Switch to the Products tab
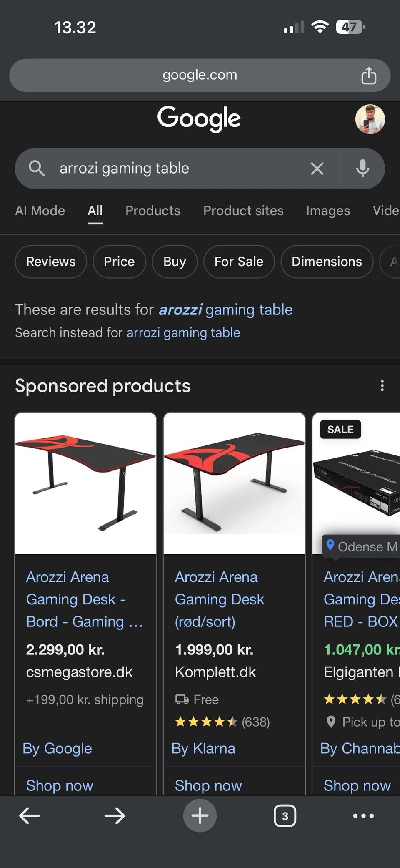This screenshot has width=400, height=868. click(153, 211)
